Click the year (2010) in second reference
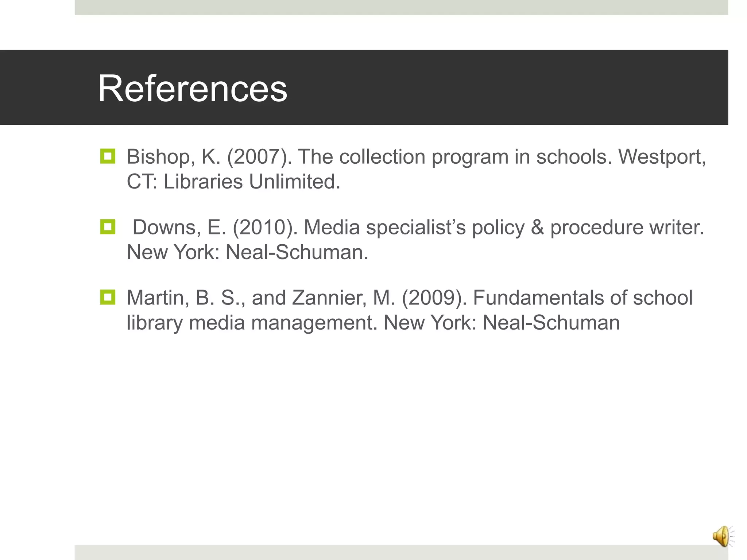Screen dimensions: 747x560 [x=265, y=227]
